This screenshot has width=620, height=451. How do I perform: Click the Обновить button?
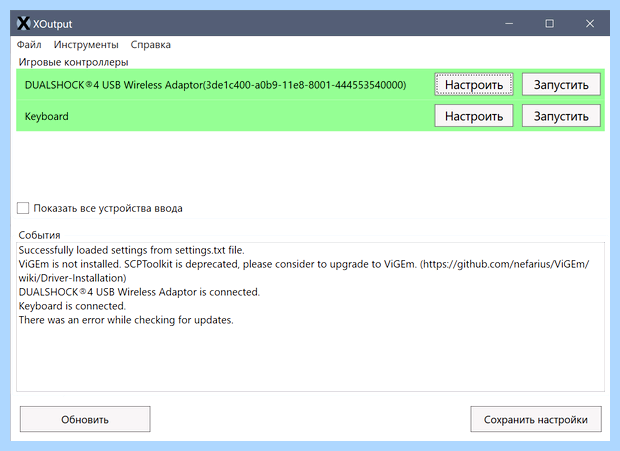pos(85,419)
